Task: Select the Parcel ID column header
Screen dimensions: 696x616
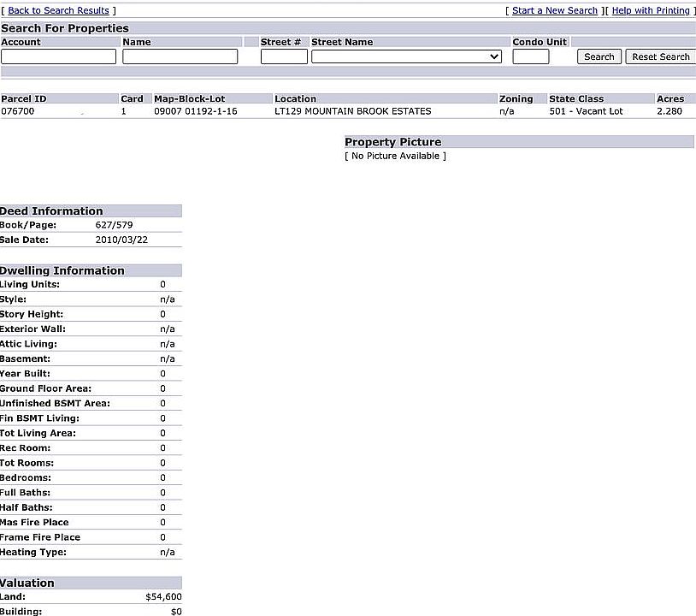Action: pyautogui.click(x=24, y=98)
